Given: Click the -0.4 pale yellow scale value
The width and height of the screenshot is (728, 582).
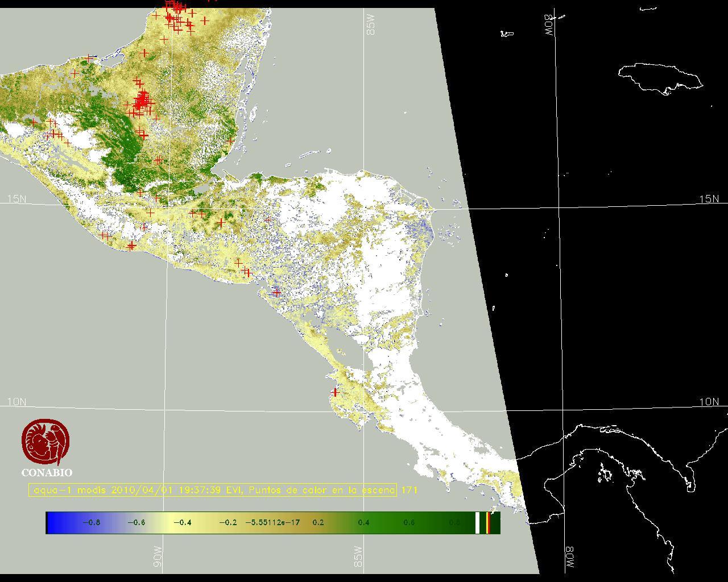Looking at the screenshot, I should pos(182,522).
